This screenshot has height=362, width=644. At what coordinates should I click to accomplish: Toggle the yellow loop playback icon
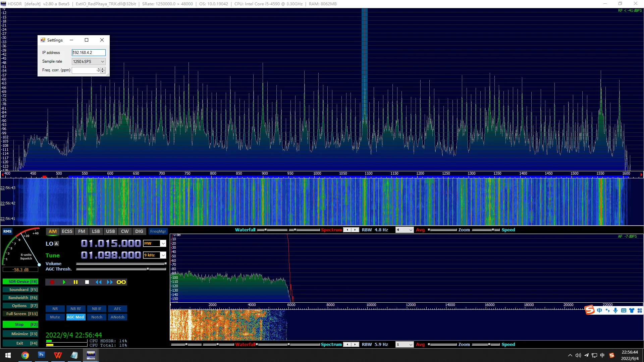click(x=121, y=282)
